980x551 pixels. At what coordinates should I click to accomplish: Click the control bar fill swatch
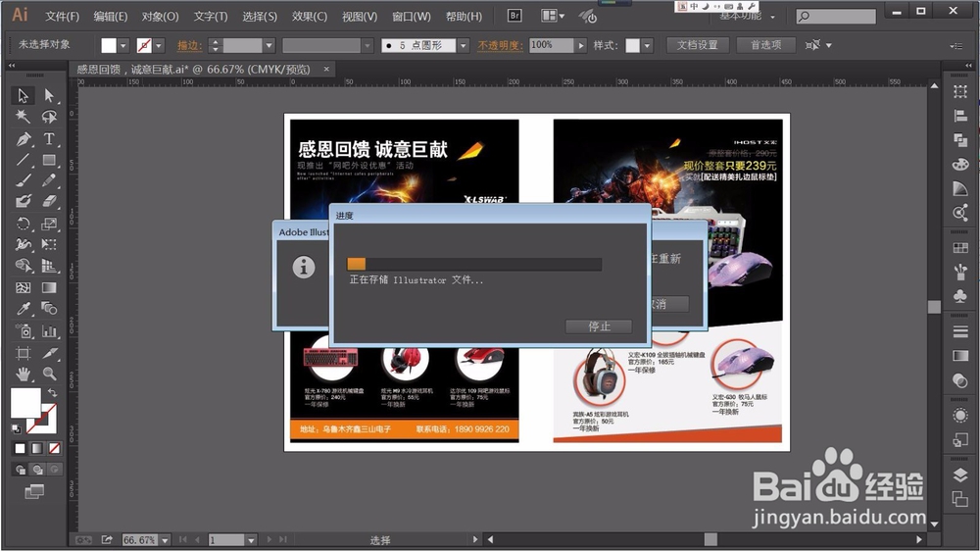(x=109, y=46)
